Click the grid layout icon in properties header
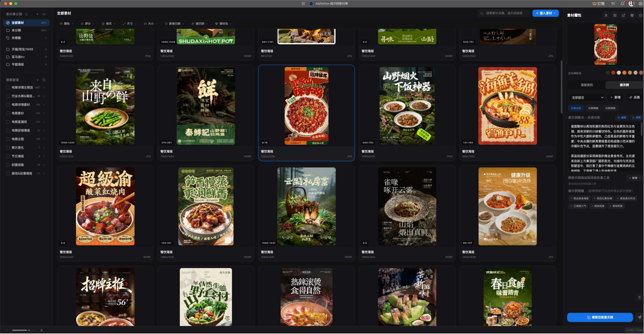Screen dimensions: 644x334 coord(615,15)
